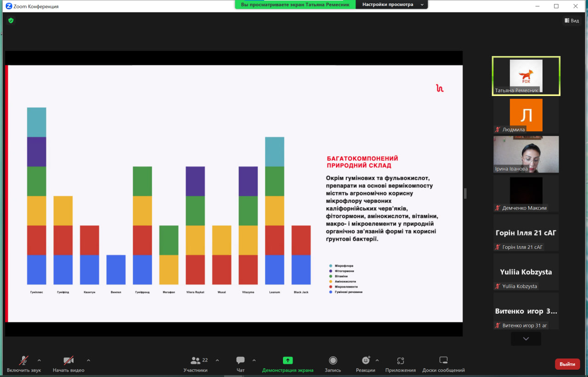Select Людмила participant tile
This screenshot has height=377, width=588.
pyautogui.click(x=526, y=115)
